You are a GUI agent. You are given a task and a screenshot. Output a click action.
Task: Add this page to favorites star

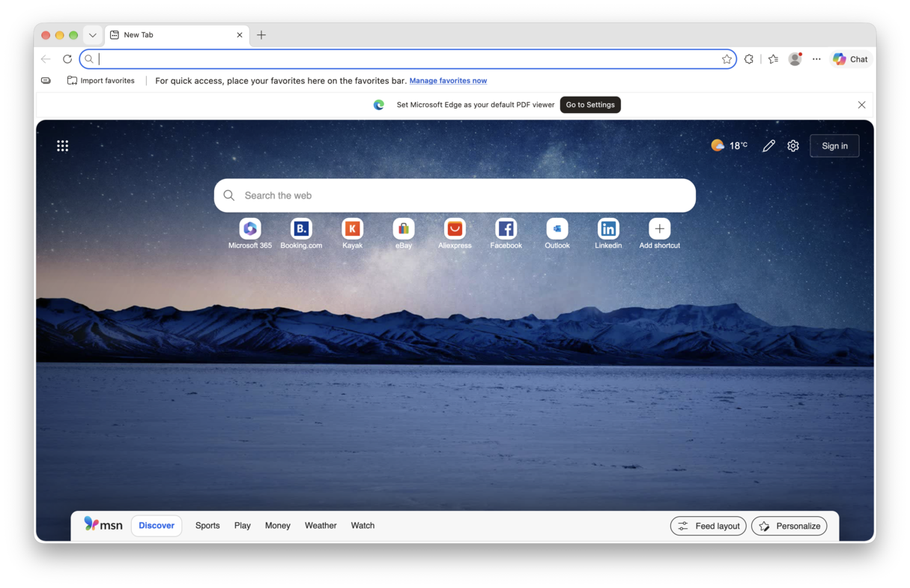(x=727, y=59)
